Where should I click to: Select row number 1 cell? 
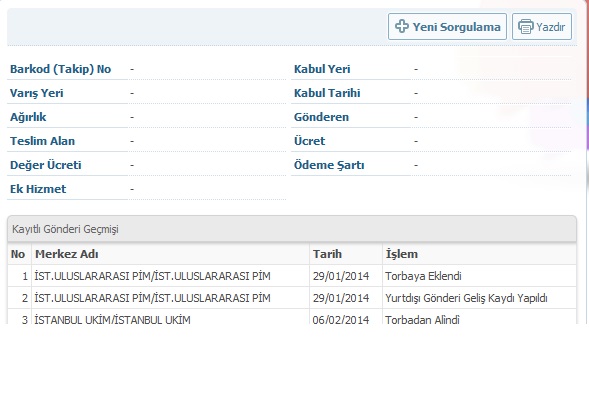click(x=20, y=276)
